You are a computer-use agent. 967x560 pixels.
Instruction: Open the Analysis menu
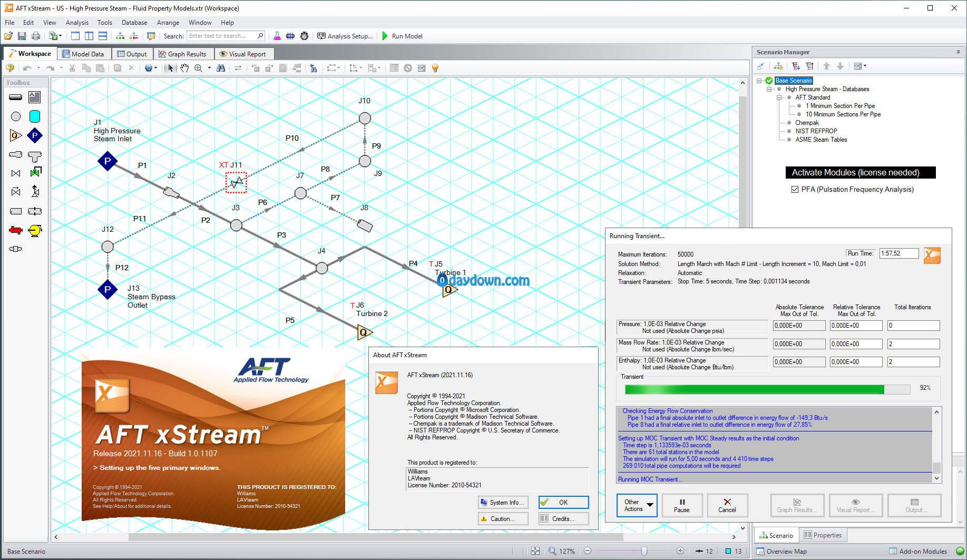(x=77, y=23)
